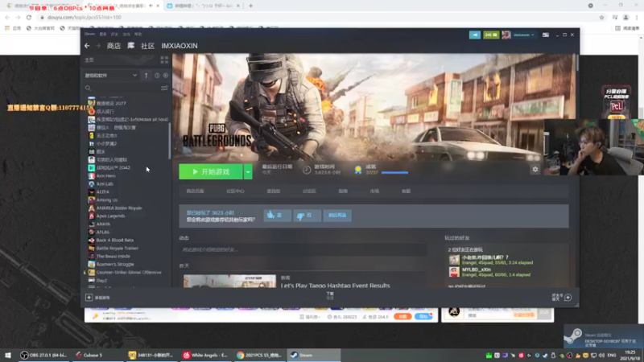Select the 2077 game entry in list
Screen dimensions: 644x362
(111, 104)
